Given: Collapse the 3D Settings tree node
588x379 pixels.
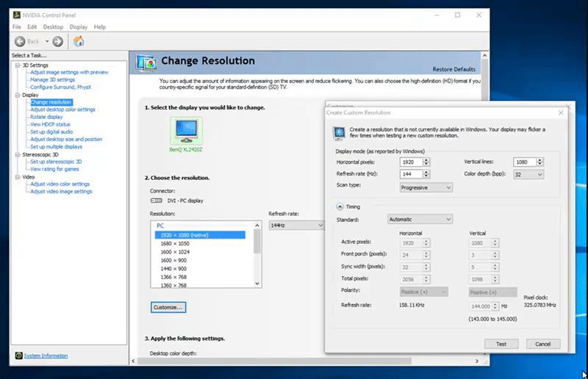Looking at the screenshot, I should (x=17, y=65).
